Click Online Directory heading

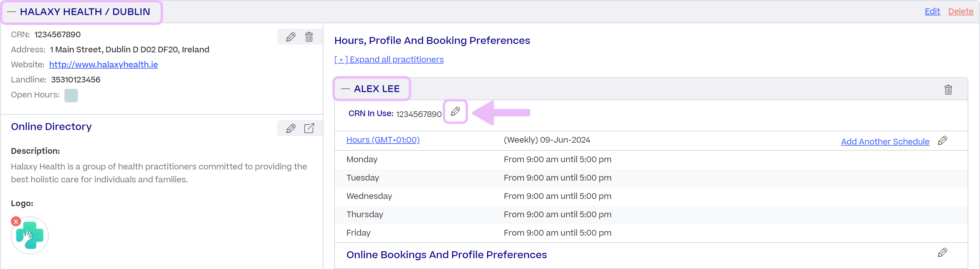click(51, 126)
